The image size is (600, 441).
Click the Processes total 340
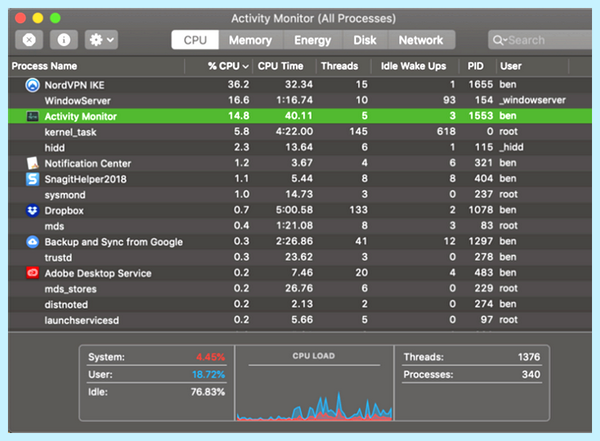click(x=531, y=374)
